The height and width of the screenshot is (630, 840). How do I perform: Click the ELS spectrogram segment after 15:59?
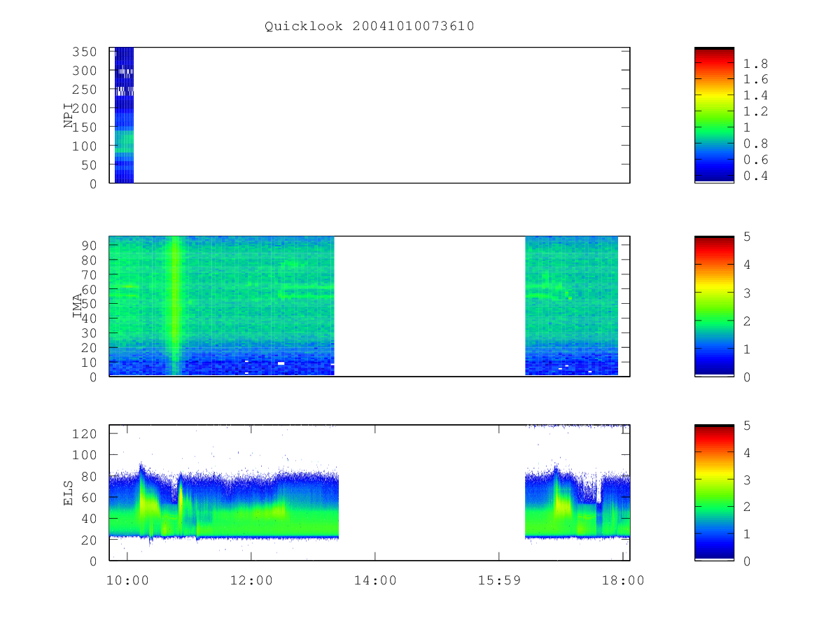pos(577,500)
